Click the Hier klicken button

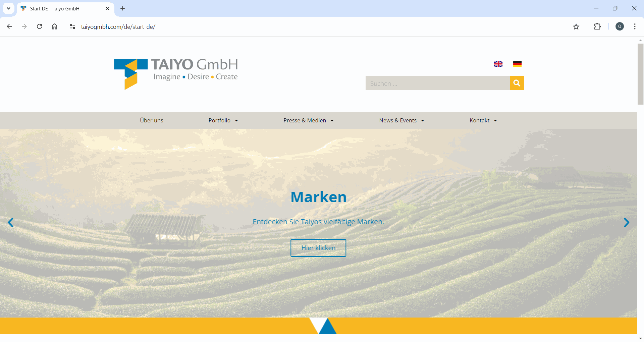pos(318,248)
